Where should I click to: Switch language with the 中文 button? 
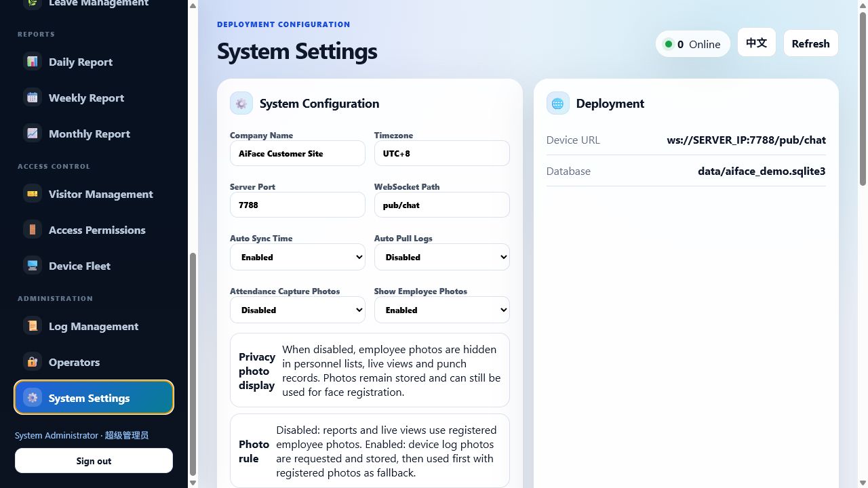[757, 43]
